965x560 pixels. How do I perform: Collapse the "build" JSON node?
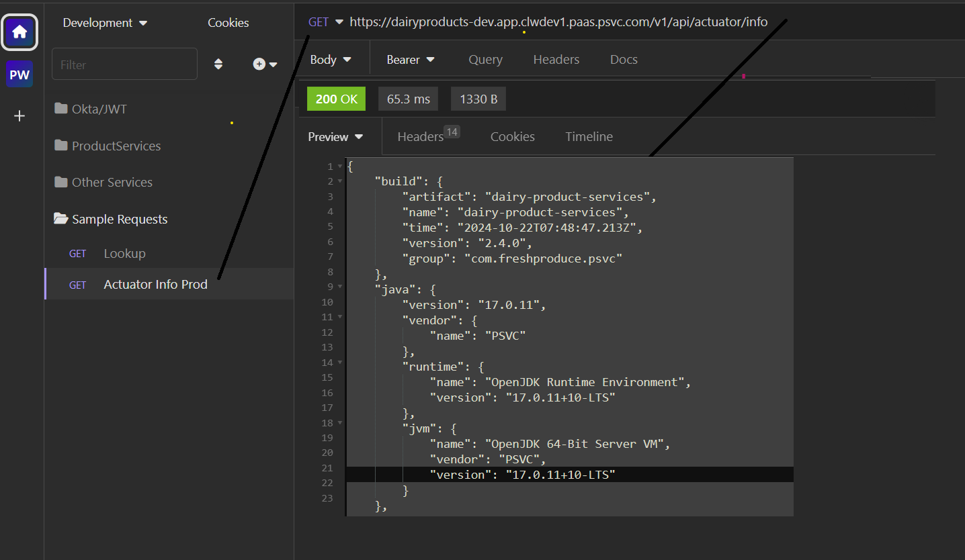click(x=340, y=182)
